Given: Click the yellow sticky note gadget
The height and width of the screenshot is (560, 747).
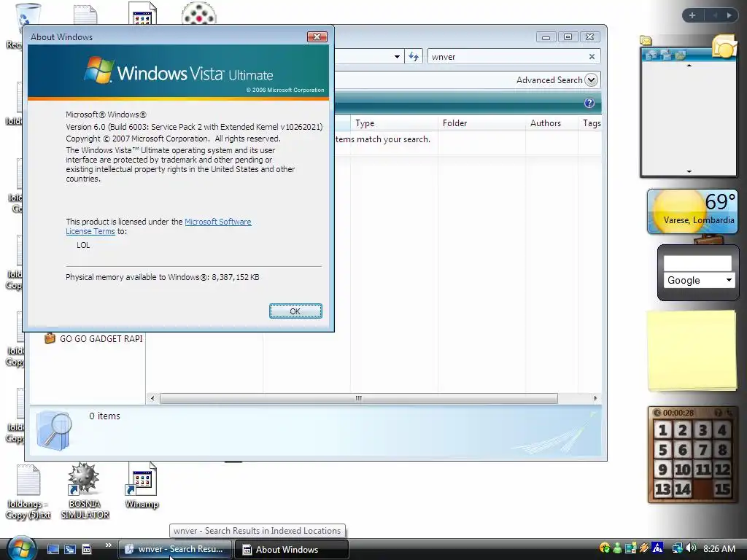Looking at the screenshot, I should [692, 350].
